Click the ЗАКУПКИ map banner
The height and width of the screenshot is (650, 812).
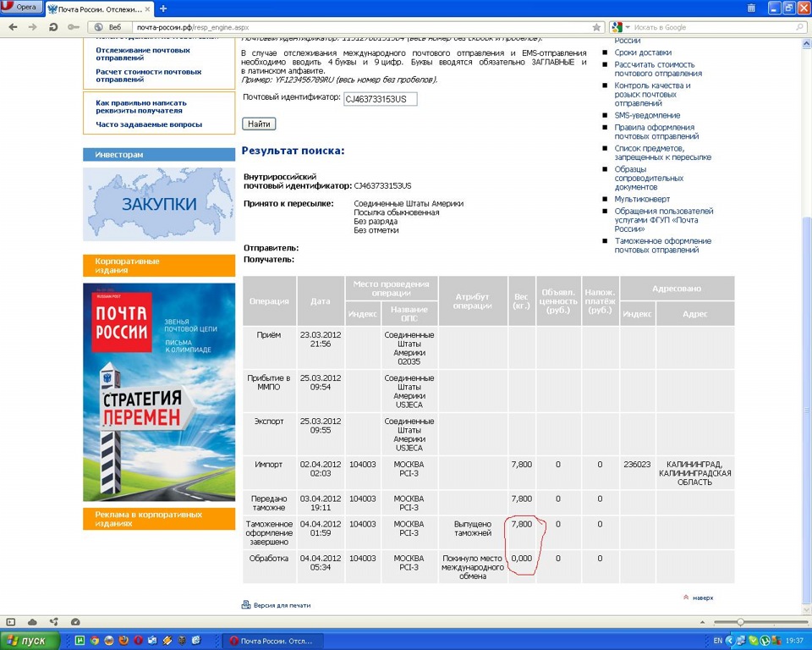click(159, 204)
